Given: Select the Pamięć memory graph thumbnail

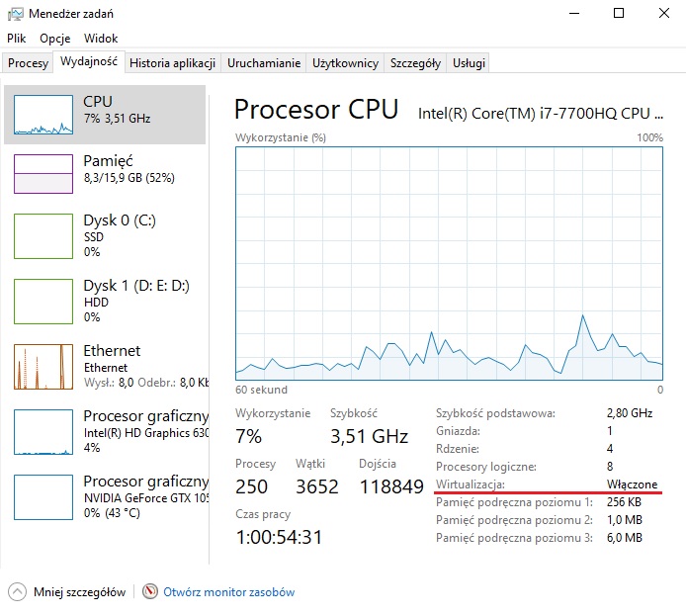Looking at the screenshot, I should [x=43, y=174].
